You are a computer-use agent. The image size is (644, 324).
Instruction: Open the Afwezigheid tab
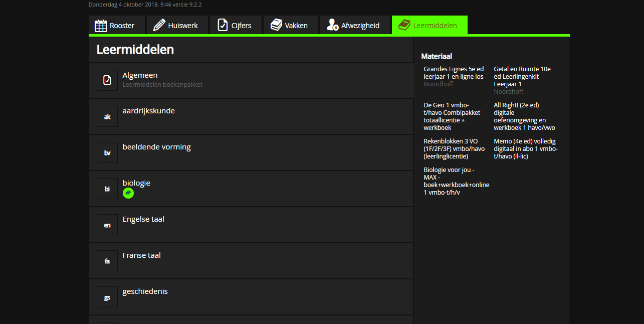tap(355, 25)
